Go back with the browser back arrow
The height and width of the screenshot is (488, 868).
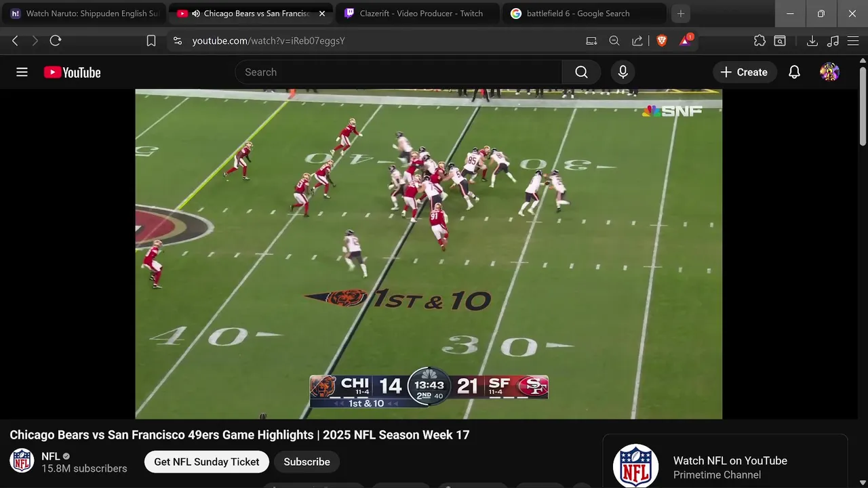[15, 41]
